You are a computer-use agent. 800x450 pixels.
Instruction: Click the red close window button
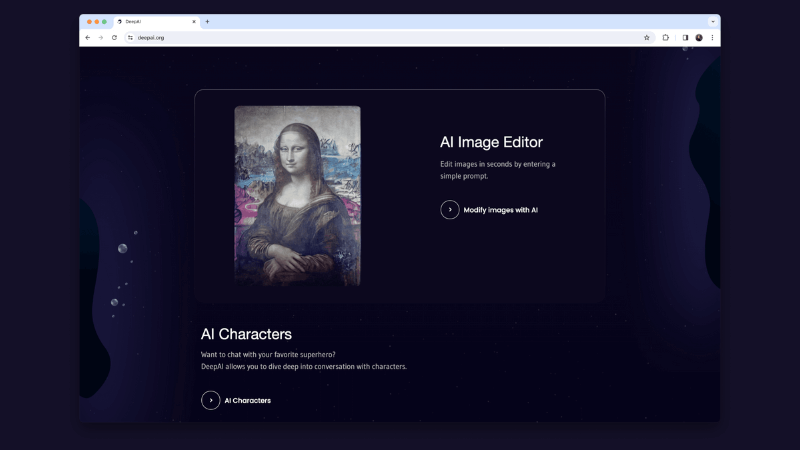(x=89, y=22)
